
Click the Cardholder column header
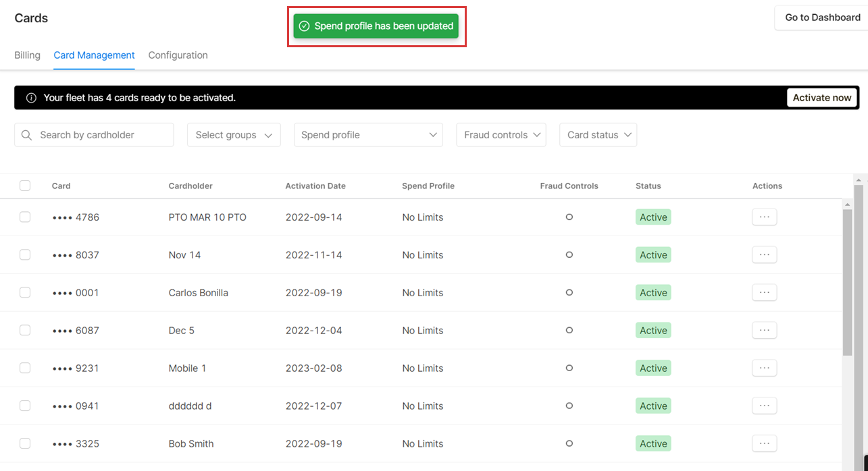click(x=190, y=186)
